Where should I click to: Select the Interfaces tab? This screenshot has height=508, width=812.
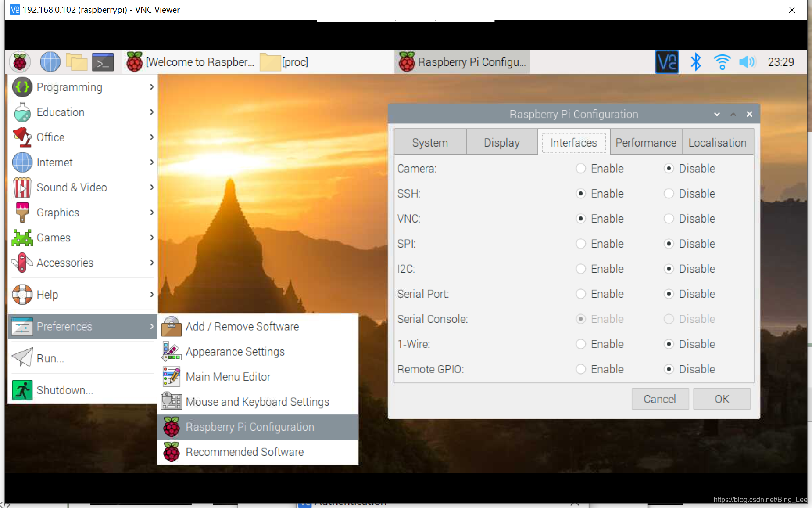click(574, 142)
